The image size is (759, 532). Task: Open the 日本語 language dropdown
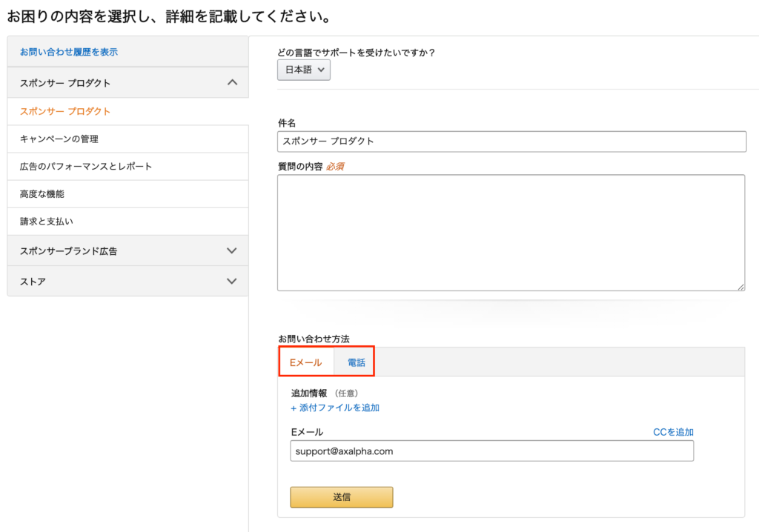[304, 70]
